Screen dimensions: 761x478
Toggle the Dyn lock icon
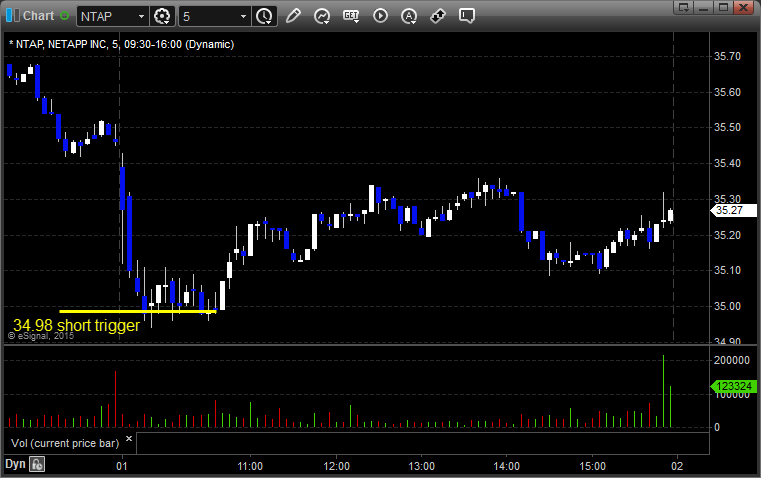click(x=37, y=464)
